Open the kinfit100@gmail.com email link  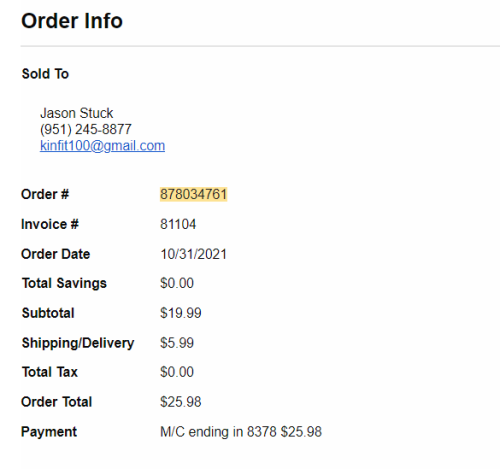pyautogui.click(x=102, y=146)
